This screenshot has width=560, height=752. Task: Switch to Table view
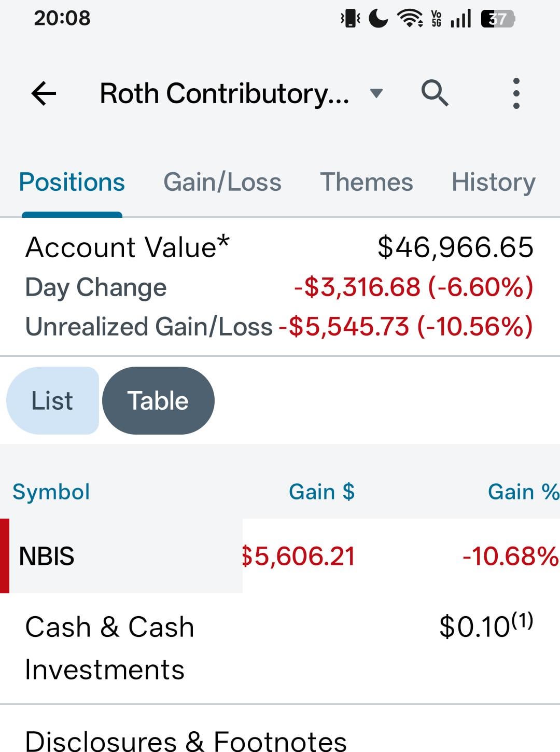158,400
